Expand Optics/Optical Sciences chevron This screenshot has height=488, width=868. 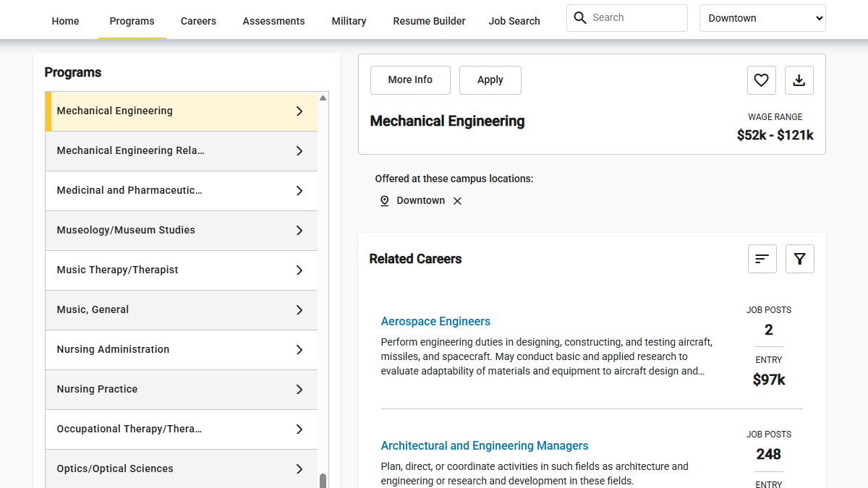pos(299,469)
